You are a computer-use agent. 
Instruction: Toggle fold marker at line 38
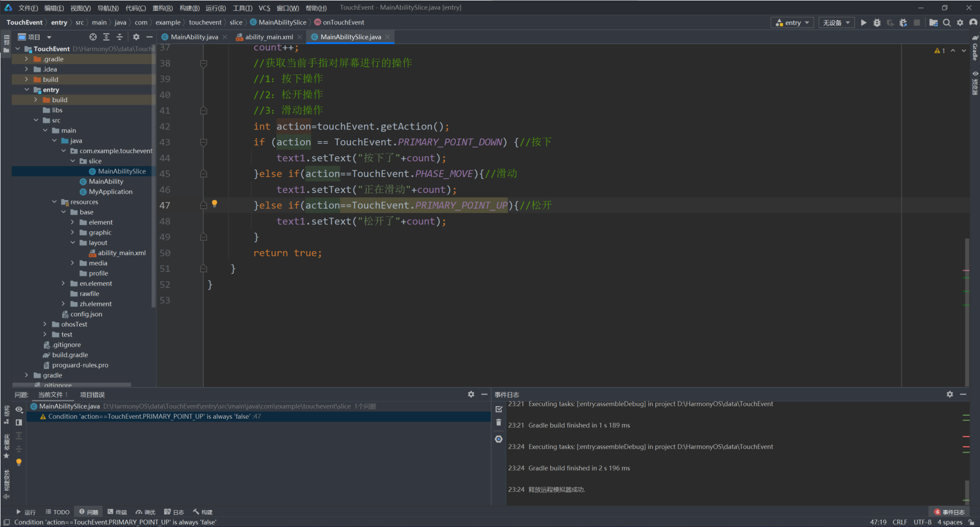click(203, 64)
